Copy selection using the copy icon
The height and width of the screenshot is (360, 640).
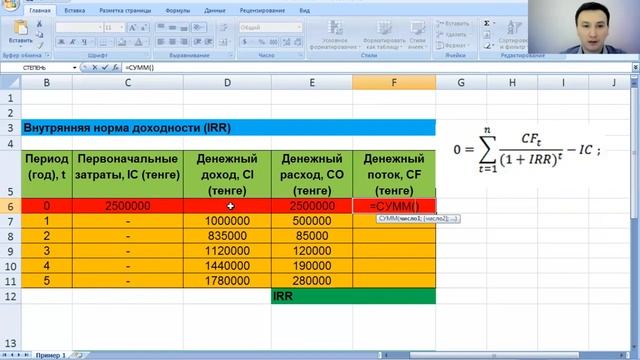point(40,35)
